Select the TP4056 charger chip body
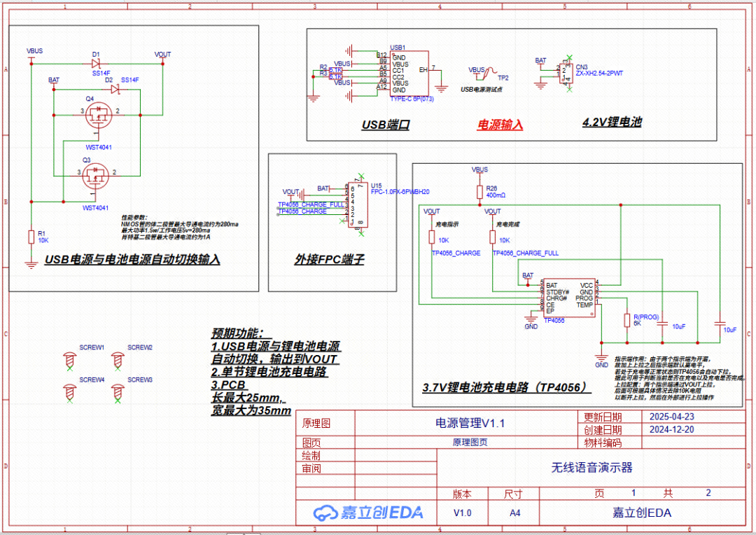 tap(569, 298)
